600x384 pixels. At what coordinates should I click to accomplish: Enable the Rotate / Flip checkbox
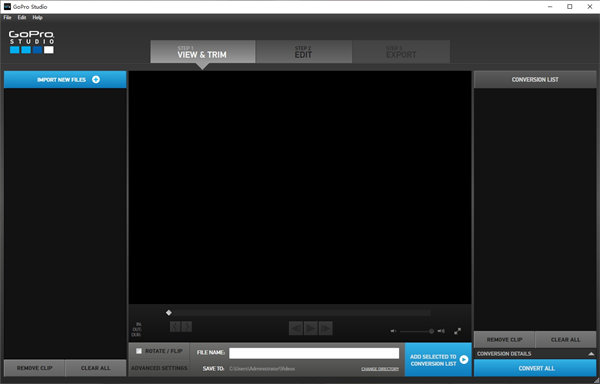click(139, 351)
